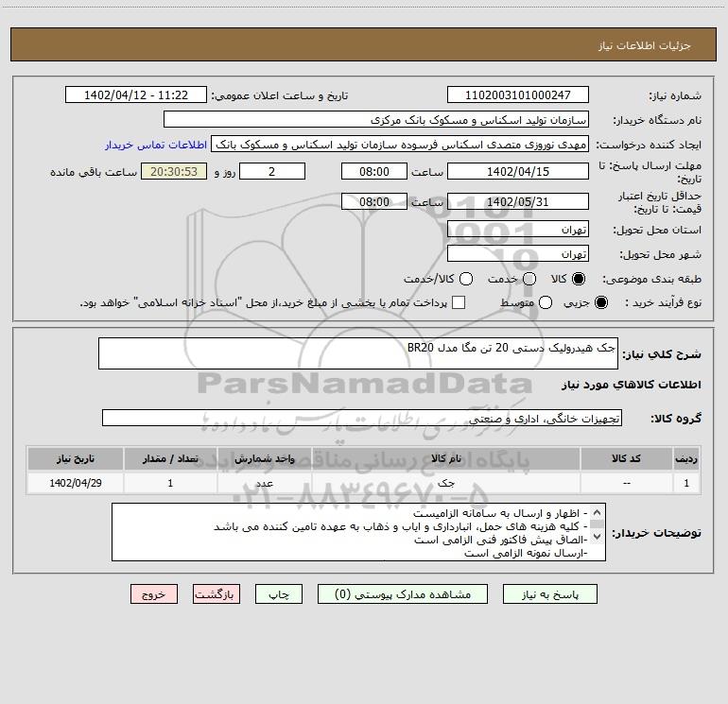This screenshot has width=728, height=704.
Task: Click the تعداد / مقدار column header
Action: pyautogui.click(x=170, y=458)
